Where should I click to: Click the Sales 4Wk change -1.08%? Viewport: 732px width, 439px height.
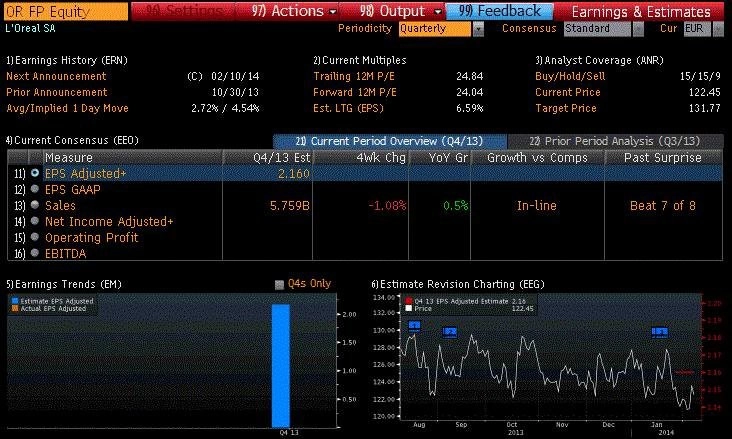pos(387,205)
